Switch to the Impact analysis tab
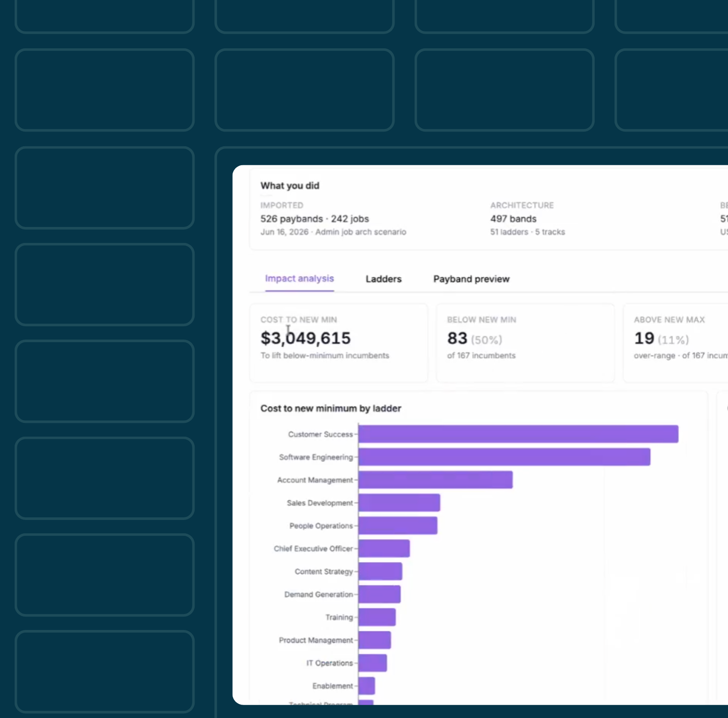The width and height of the screenshot is (728, 718). tap(299, 279)
